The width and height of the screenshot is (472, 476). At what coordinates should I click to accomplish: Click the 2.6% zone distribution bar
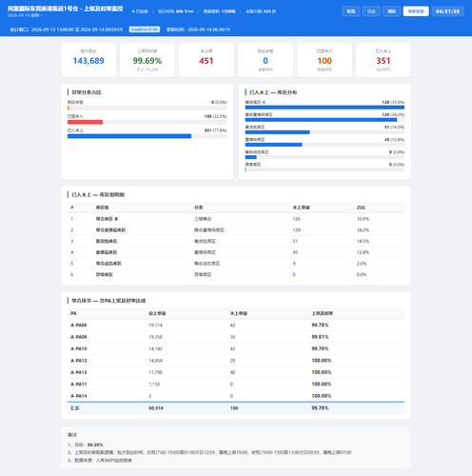point(251,157)
